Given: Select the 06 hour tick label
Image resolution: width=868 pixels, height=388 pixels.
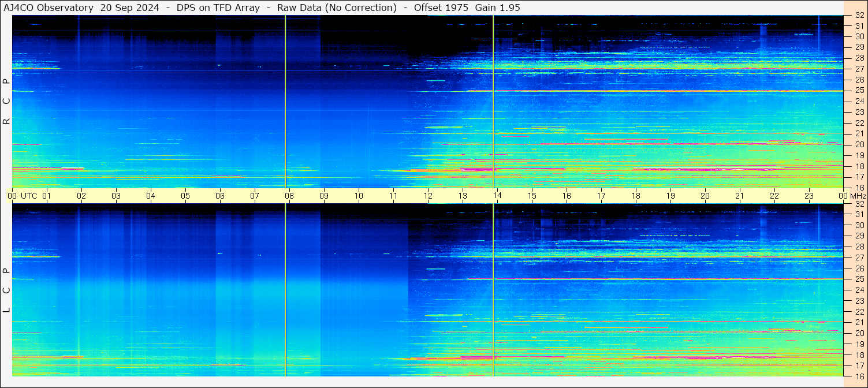Looking at the screenshot, I should coord(220,196).
